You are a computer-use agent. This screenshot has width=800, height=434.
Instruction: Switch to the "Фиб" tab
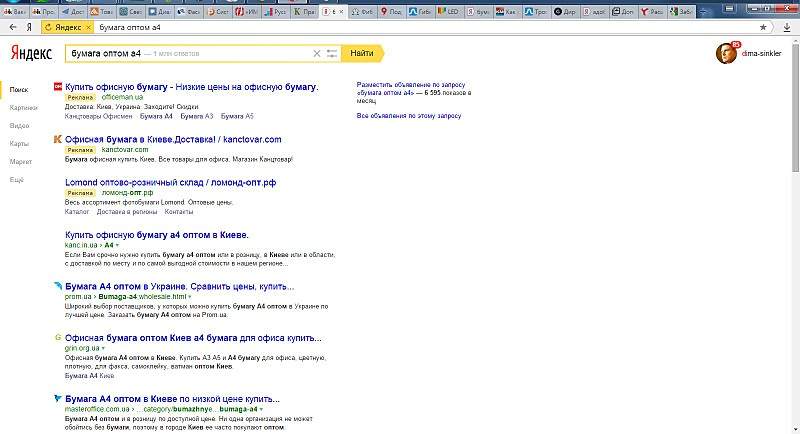(362, 11)
